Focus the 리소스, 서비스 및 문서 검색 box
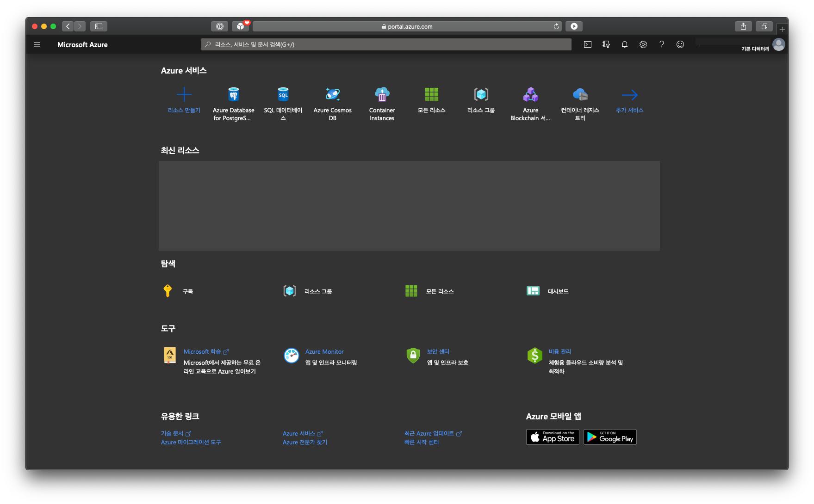This screenshot has height=504, width=814. tap(386, 44)
